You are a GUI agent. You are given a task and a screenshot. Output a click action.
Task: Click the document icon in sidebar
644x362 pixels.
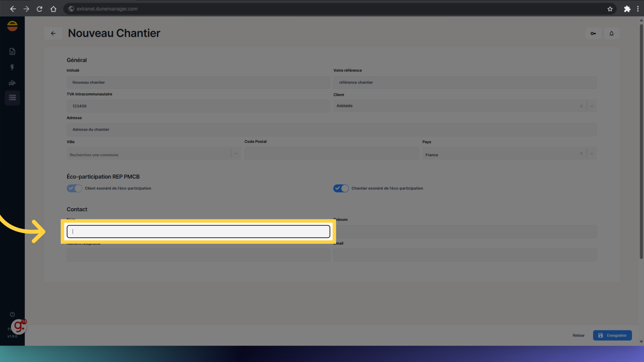pyautogui.click(x=12, y=51)
